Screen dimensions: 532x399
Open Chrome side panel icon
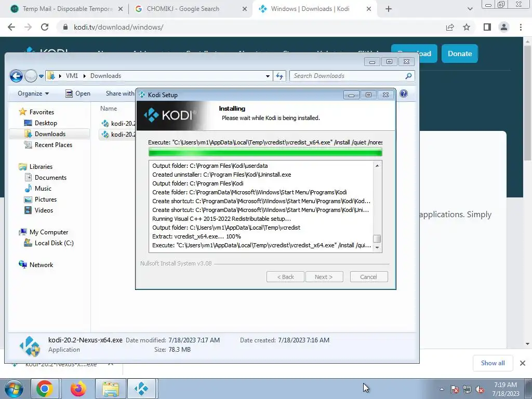point(487,27)
